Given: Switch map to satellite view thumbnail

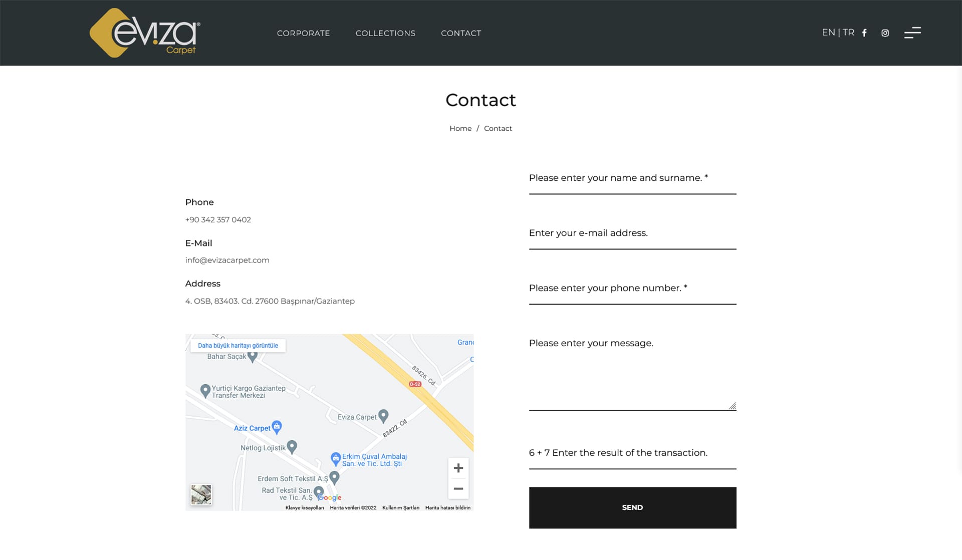Looking at the screenshot, I should pyautogui.click(x=201, y=495).
